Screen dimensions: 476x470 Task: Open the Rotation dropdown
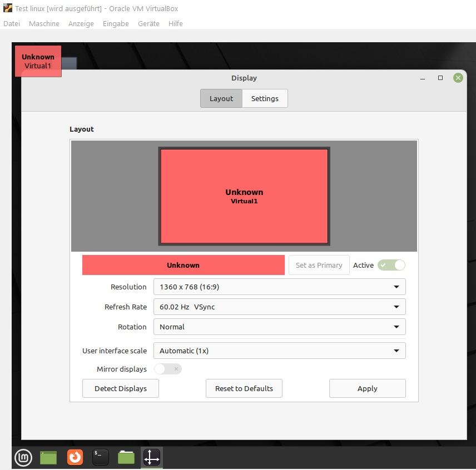pos(279,327)
